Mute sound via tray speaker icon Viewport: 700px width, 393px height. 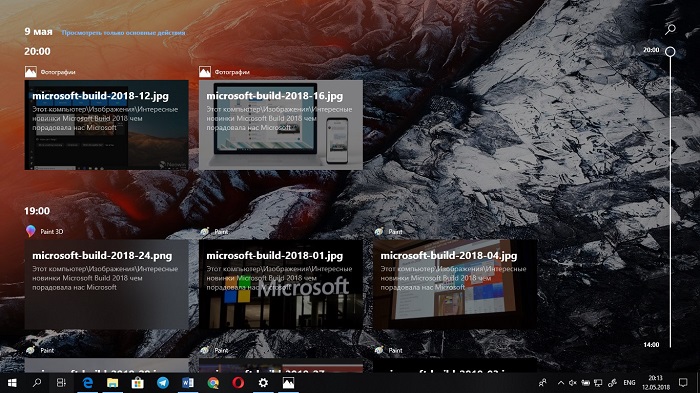pos(573,383)
